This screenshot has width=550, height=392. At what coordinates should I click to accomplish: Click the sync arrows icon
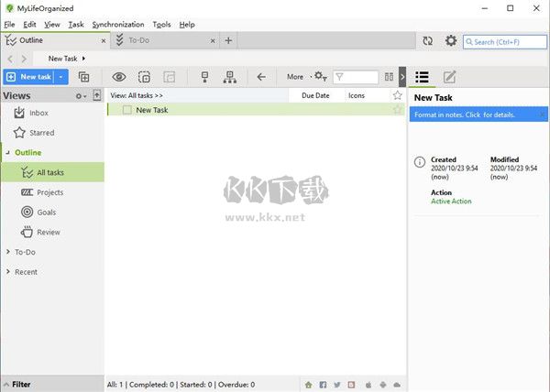(427, 41)
